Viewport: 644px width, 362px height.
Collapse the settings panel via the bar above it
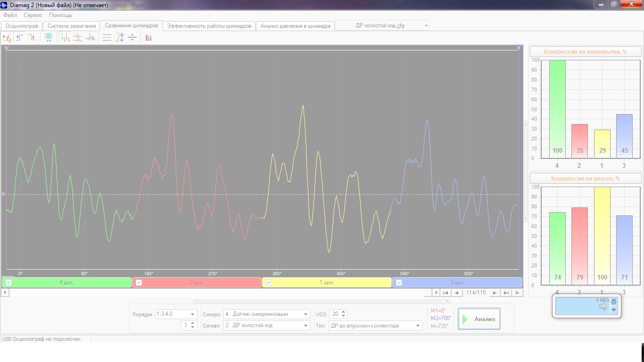pos(322,301)
